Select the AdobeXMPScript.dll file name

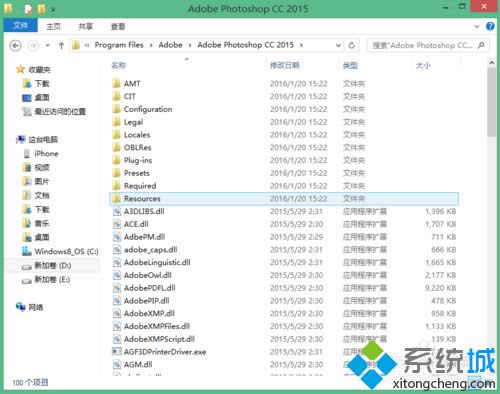pyautogui.click(x=159, y=339)
